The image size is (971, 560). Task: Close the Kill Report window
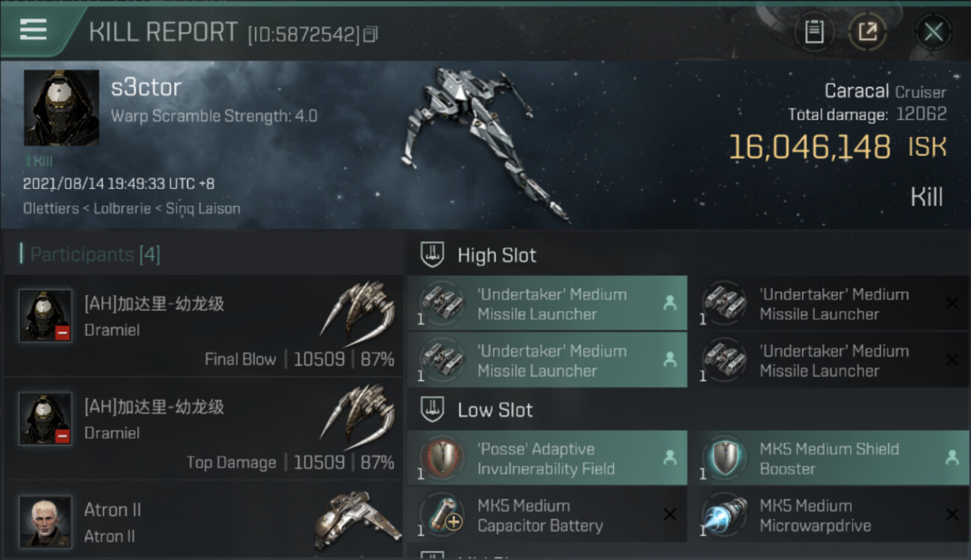coord(933,31)
